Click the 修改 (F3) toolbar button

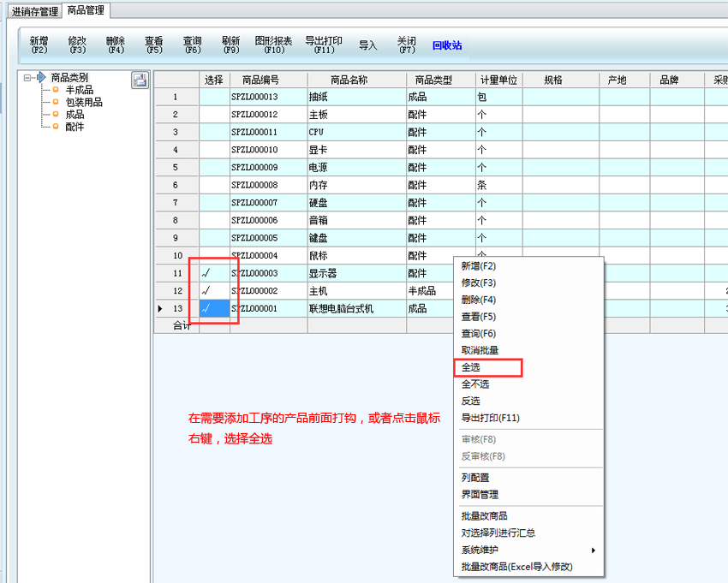click(x=77, y=45)
